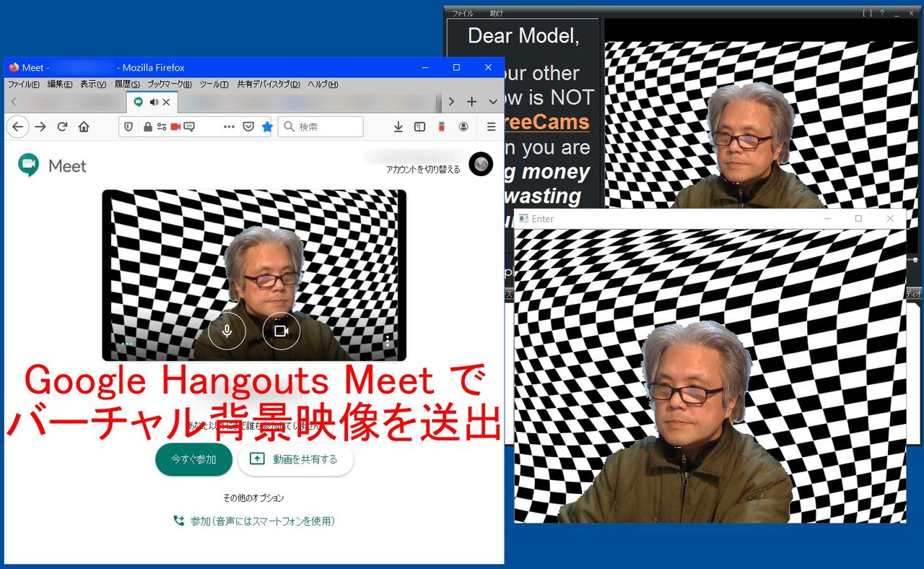Toggle the camera in Meet preview
Viewport: 924px width, 569px height.
coord(282,331)
